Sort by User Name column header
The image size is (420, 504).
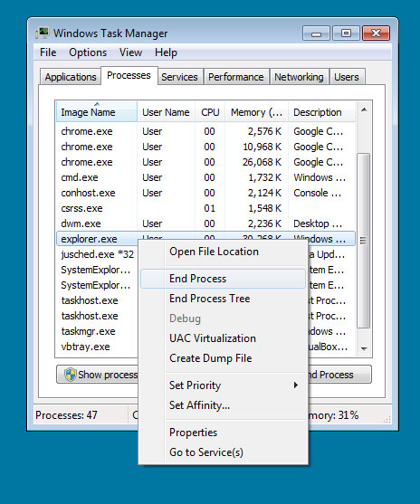tap(166, 111)
